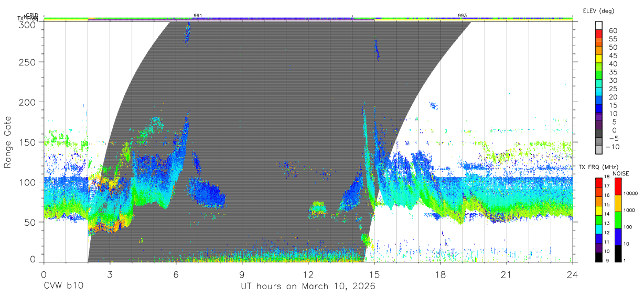Select the "Range Gate" y-axis label
Image resolution: width=644 pixels, height=297 pixels.
pyautogui.click(x=8, y=142)
